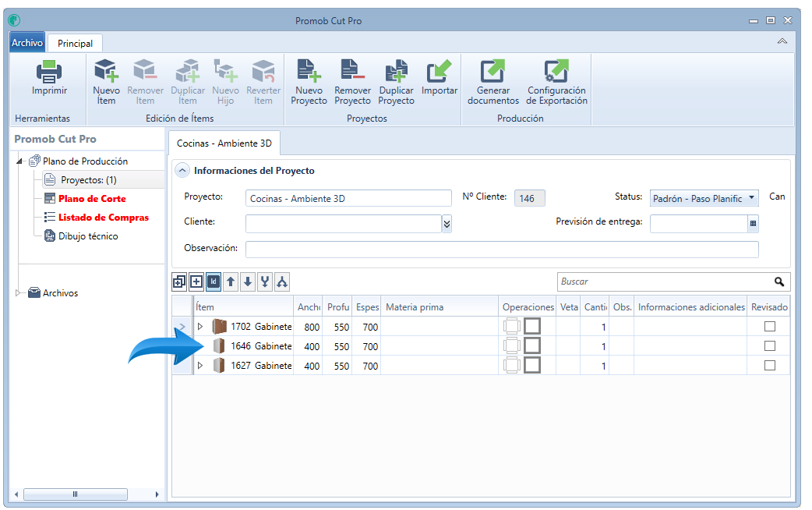Viewport: 812px width, 510px height.
Task: Toggle square operations box for 1627 Gabinete
Action: coord(532,366)
